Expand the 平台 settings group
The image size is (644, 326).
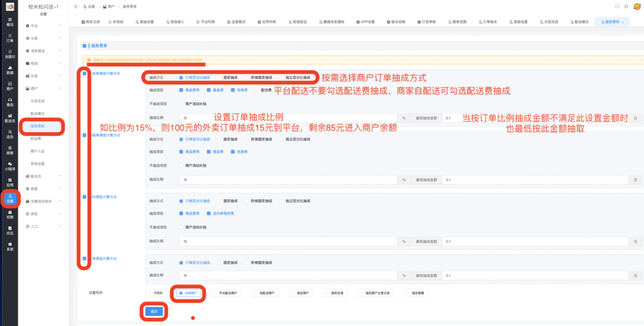pos(43,26)
